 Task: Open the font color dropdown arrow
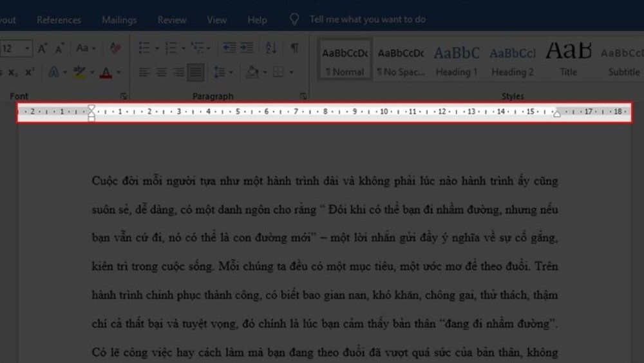[118, 73]
